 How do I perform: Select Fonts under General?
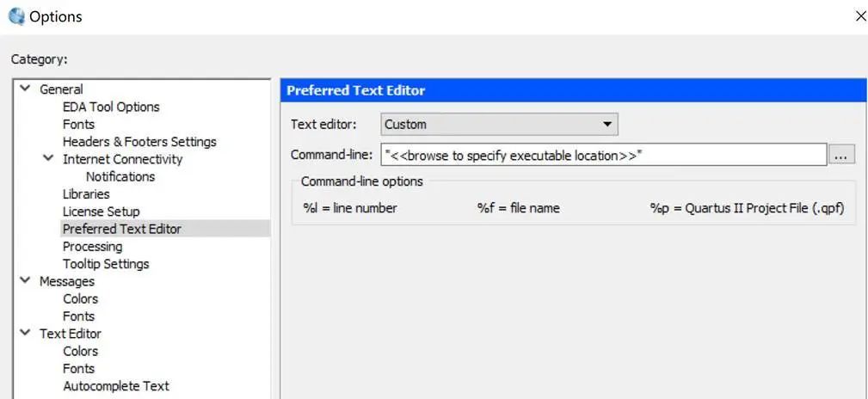coord(78,125)
